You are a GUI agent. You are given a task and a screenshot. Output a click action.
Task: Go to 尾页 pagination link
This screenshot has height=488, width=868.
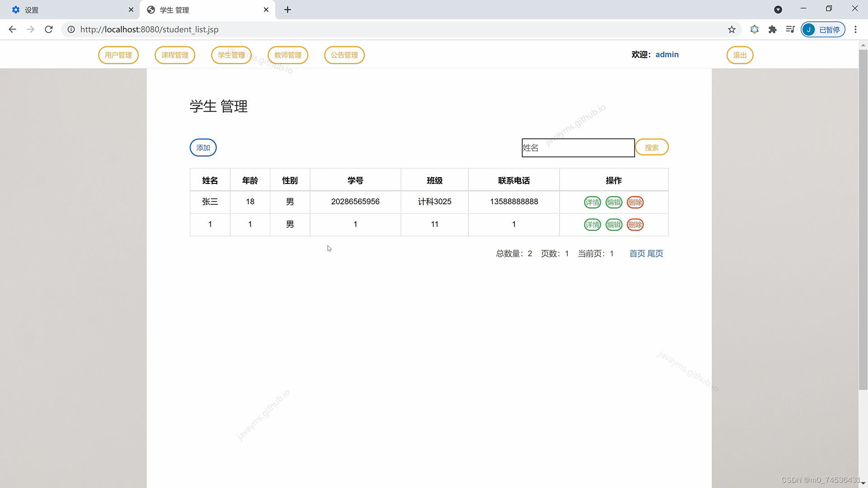[x=655, y=253]
